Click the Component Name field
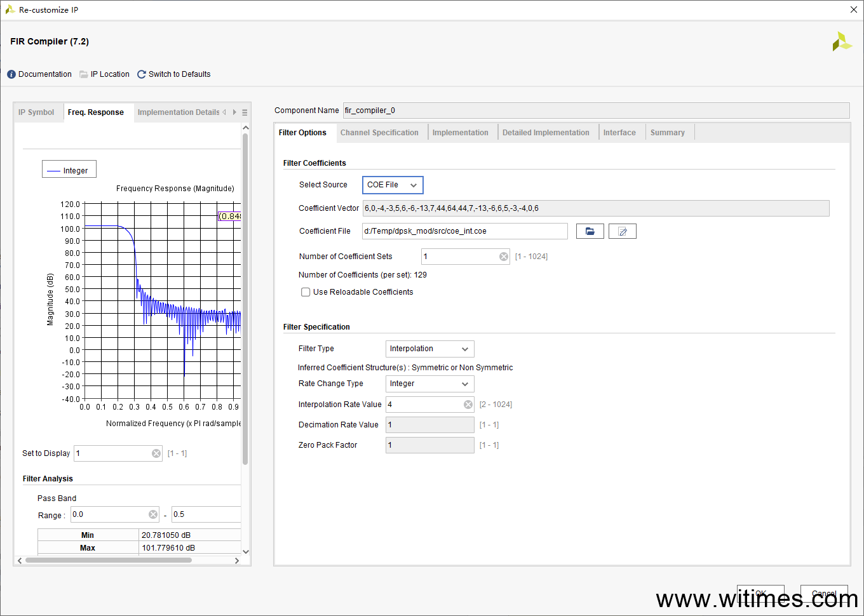The width and height of the screenshot is (864, 616). coord(596,110)
